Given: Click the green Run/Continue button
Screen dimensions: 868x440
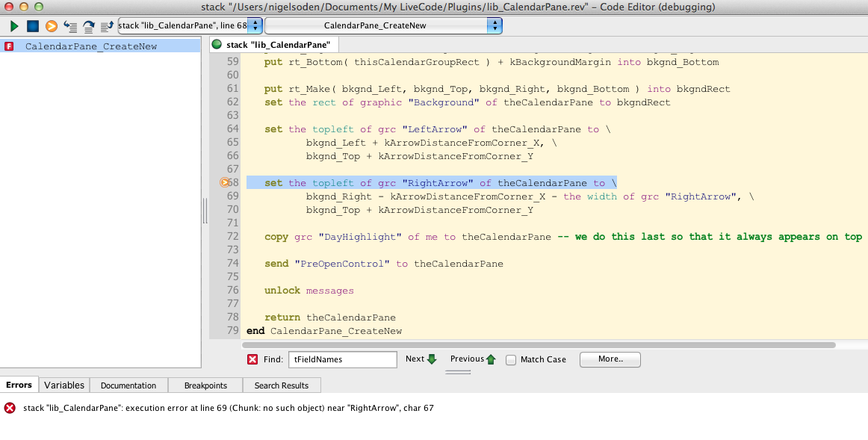Looking at the screenshot, I should click(14, 26).
